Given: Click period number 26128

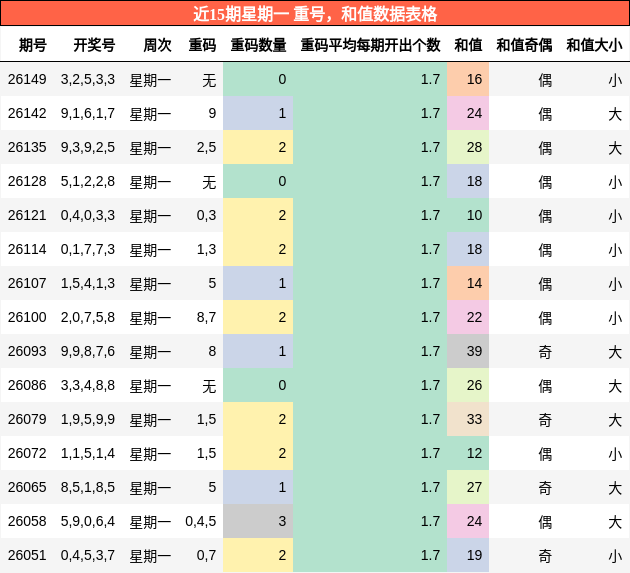Looking at the screenshot, I should pos(27,181).
